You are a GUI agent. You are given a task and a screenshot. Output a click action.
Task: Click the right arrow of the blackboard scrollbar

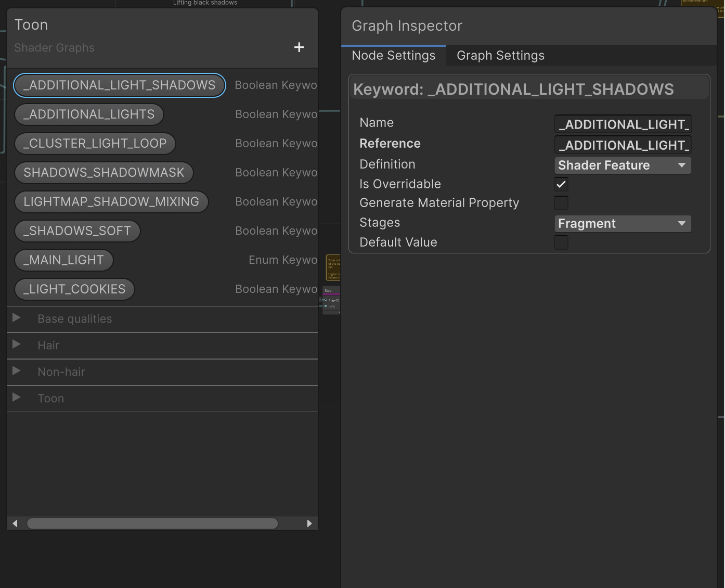[x=310, y=523]
